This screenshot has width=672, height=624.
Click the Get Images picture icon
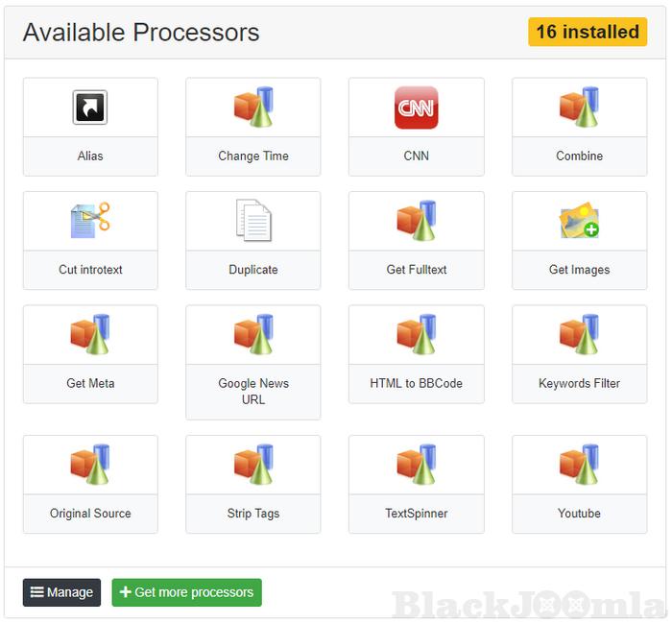[x=579, y=221]
